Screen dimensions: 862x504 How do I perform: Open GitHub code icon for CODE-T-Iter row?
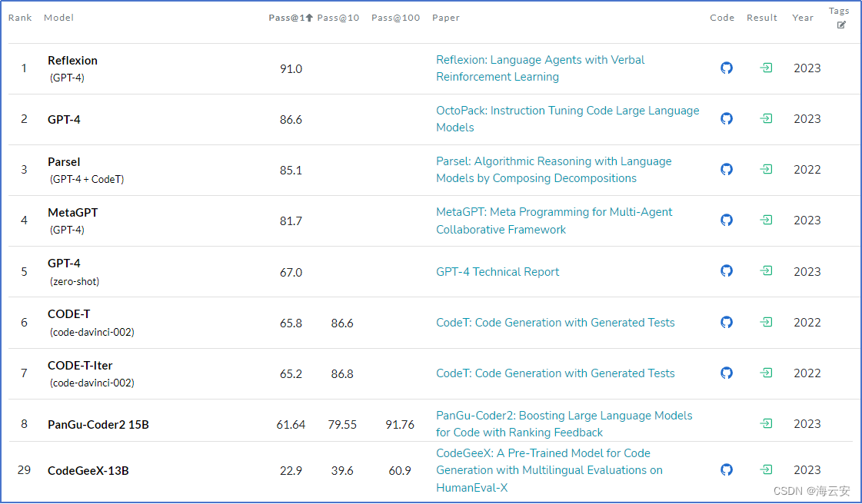click(x=726, y=373)
